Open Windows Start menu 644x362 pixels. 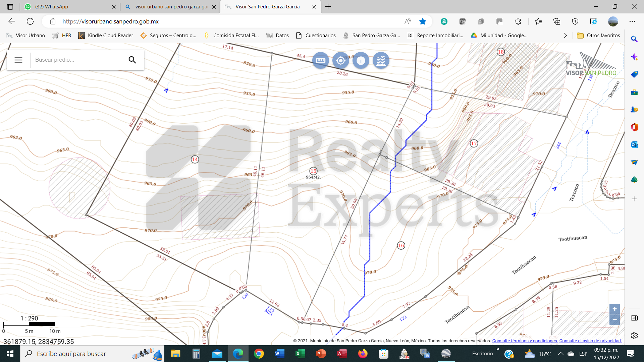tap(10, 354)
